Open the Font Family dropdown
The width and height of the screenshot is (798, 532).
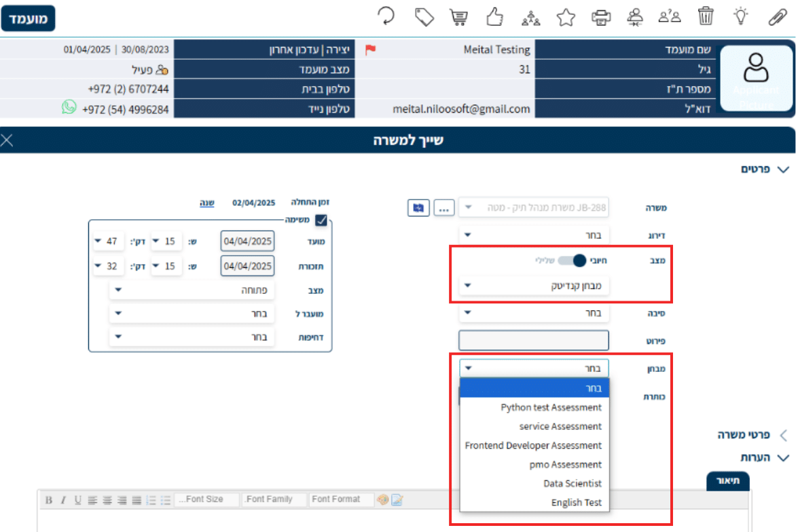point(274,499)
